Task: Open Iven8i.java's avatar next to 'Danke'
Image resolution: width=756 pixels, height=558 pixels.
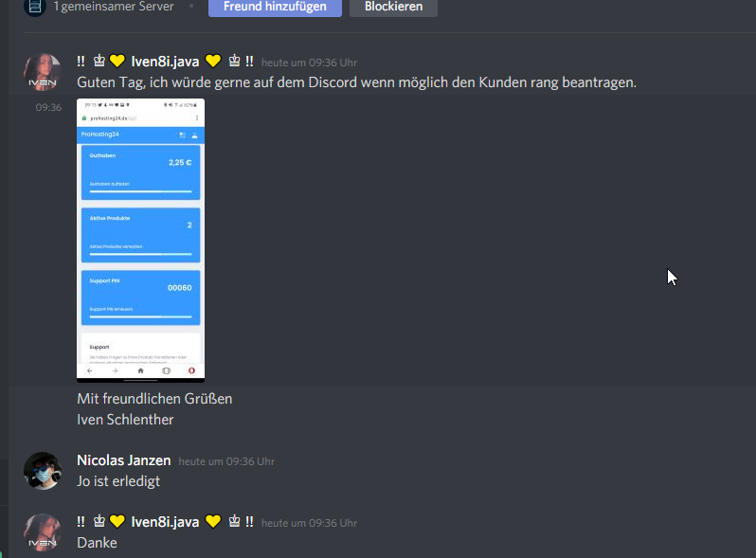Action: pyautogui.click(x=43, y=532)
